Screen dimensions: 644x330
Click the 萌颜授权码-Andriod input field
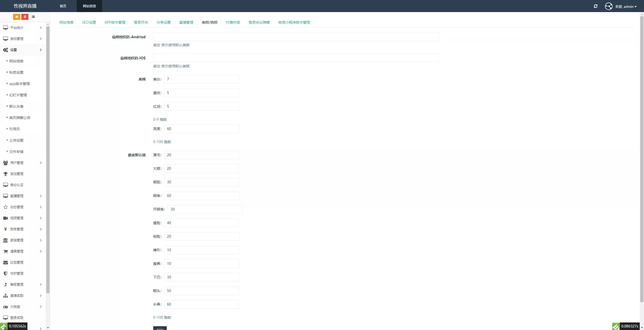(296, 37)
